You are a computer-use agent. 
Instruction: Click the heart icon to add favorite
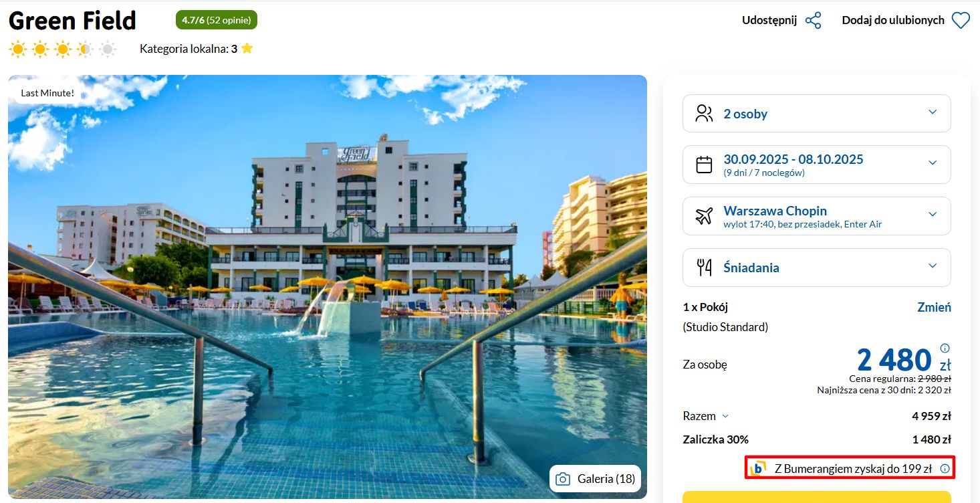point(961,21)
